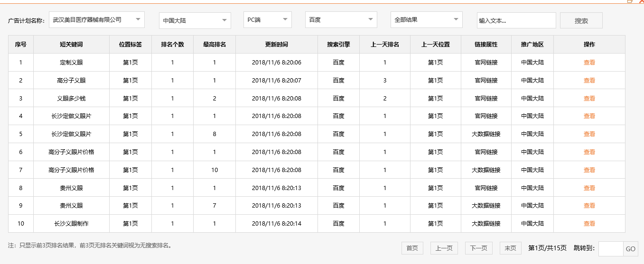Click highest rank value 8 in row 5
This screenshot has width=644, height=264.
point(215,134)
